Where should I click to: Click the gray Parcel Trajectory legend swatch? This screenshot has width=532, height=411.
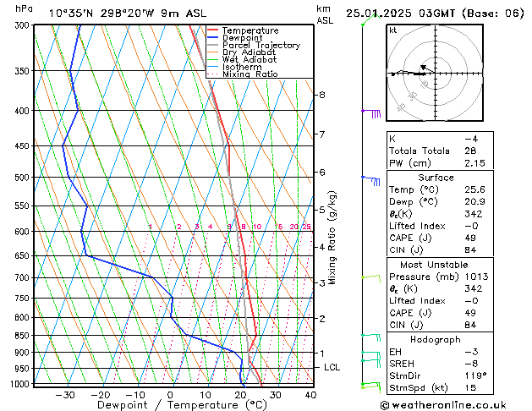[213, 45]
